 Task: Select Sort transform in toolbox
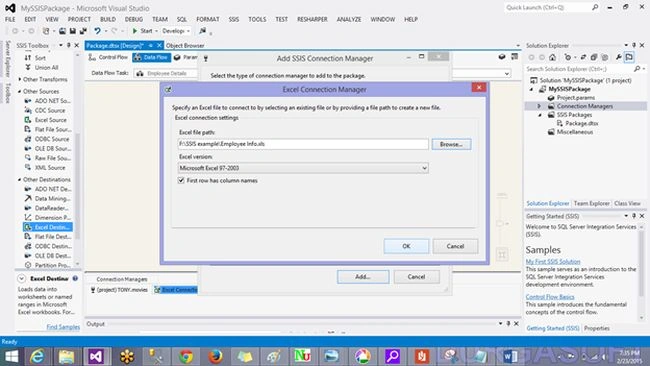click(36, 58)
